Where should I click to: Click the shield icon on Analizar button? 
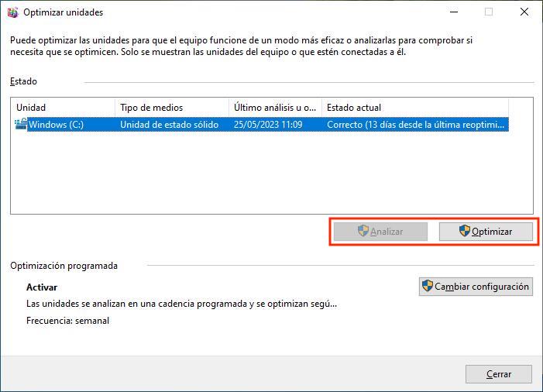pos(363,231)
